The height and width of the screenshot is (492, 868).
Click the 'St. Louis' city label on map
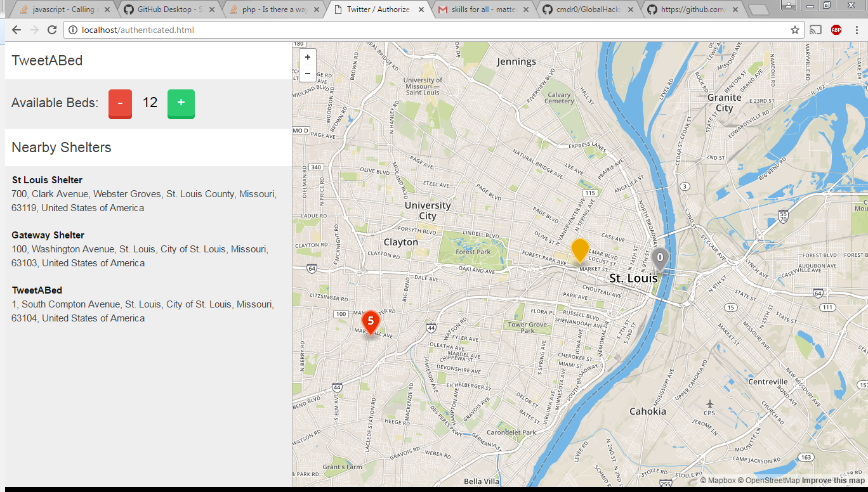click(633, 278)
